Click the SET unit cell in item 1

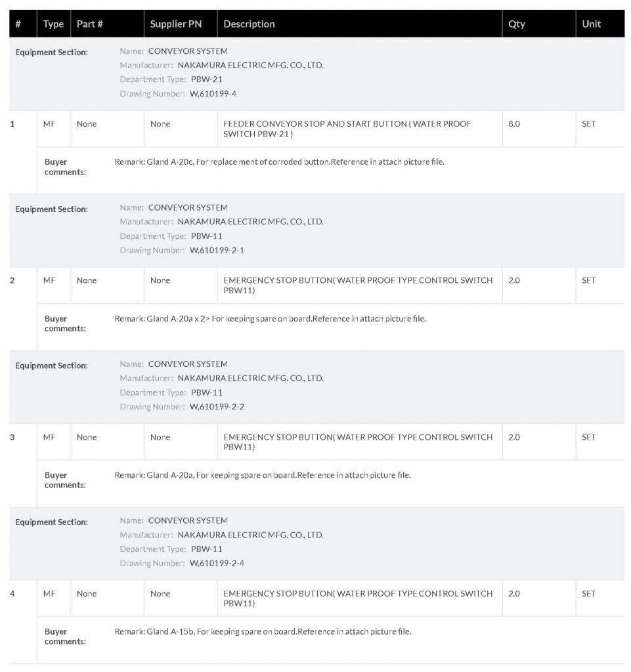point(588,124)
